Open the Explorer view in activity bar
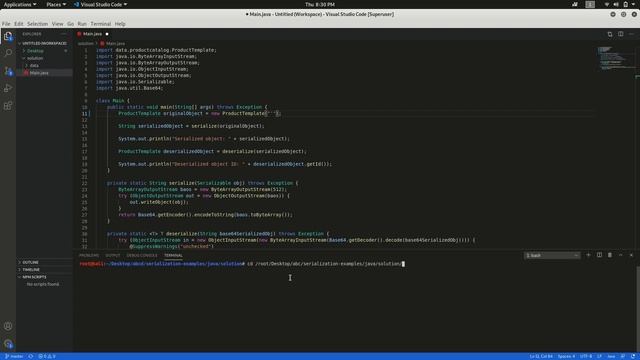This screenshot has width=640, height=360. click(8, 36)
